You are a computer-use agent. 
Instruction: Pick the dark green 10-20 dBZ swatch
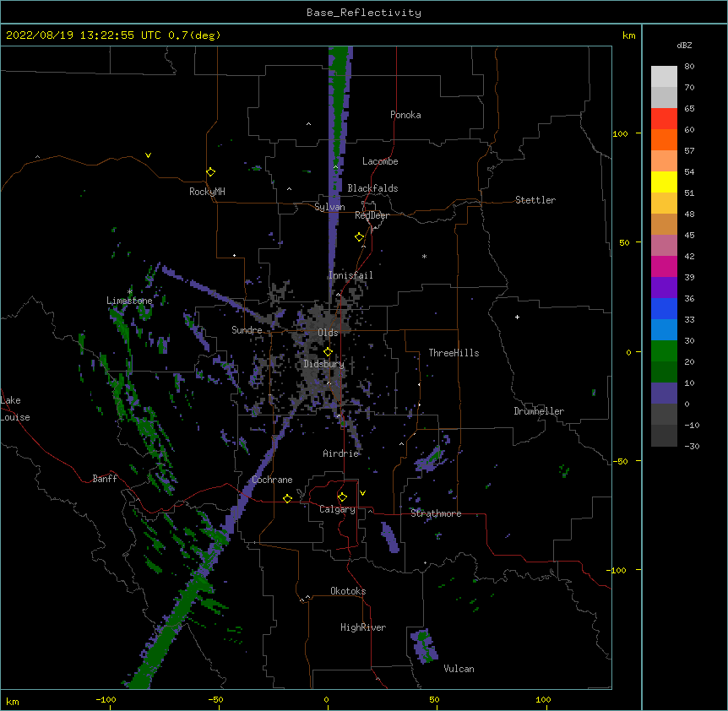click(x=664, y=372)
